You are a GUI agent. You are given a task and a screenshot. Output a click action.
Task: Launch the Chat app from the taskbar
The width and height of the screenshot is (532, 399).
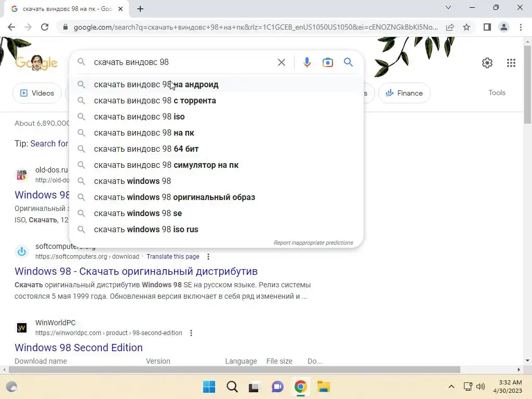tap(277, 387)
